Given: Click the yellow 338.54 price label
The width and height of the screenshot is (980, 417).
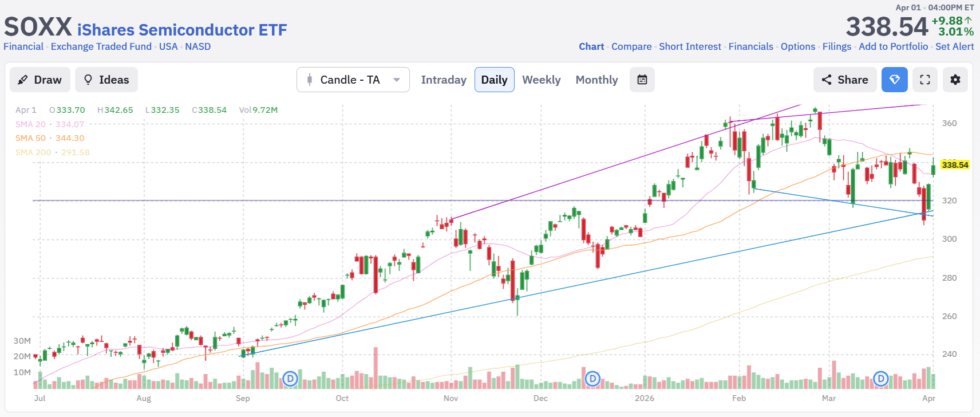Looking at the screenshot, I should pyautogui.click(x=955, y=165).
